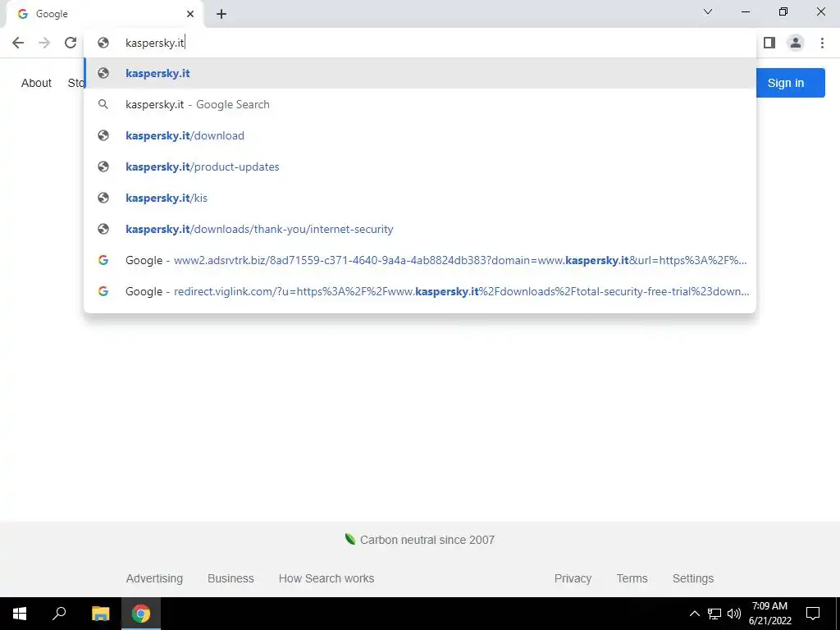840x630 pixels.
Task: Click Carbon neutral since 2007 link
Action: tap(420, 540)
